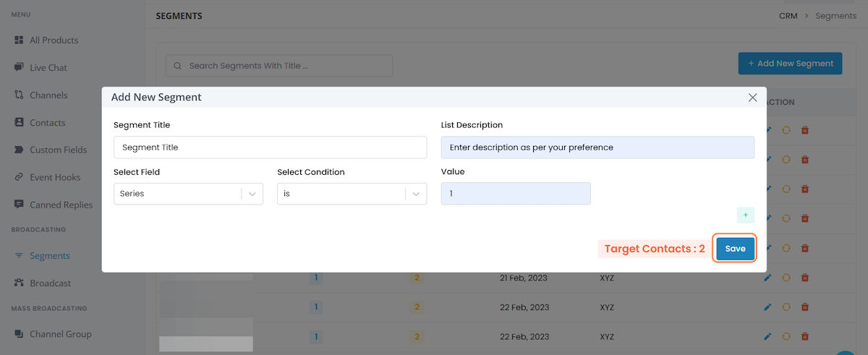
Task: Open the Channels sidebar item
Action: tap(41, 95)
